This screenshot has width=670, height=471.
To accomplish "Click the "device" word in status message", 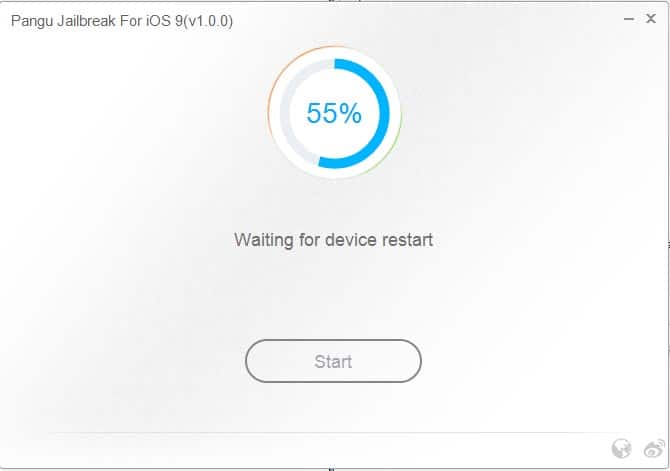I will click(351, 240).
